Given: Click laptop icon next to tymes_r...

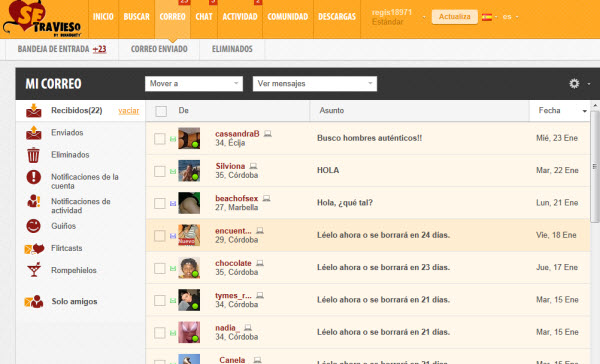Looking at the screenshot, I should coord(260,295).
